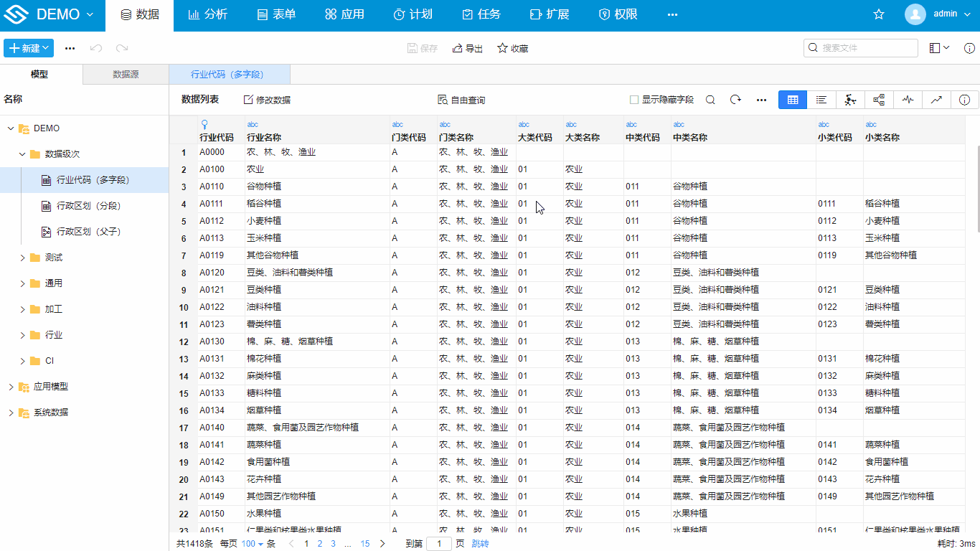Viewport: 980px width, 551px height.
Task: Select the relationship graph icon
Action: click(x=879, y=100)
